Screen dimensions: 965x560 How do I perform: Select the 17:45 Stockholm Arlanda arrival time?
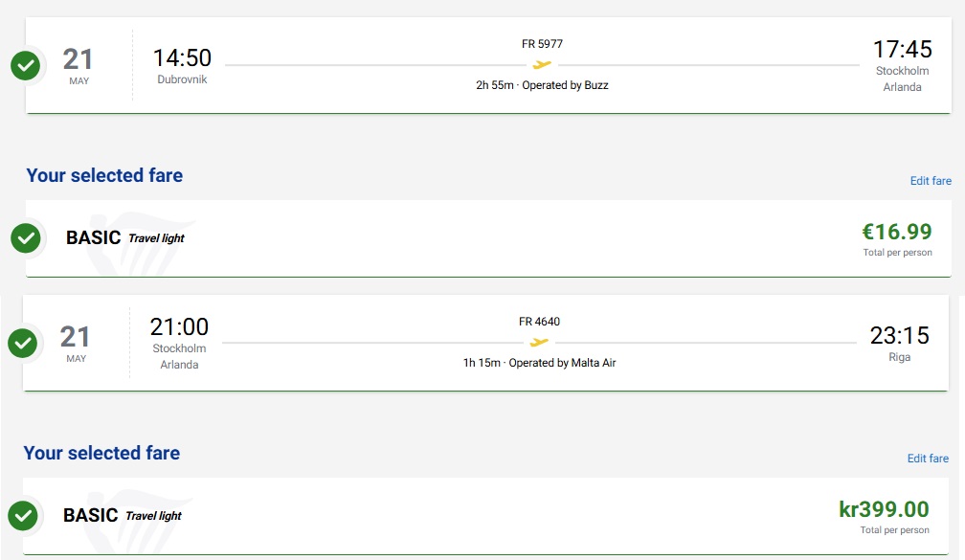902,49
